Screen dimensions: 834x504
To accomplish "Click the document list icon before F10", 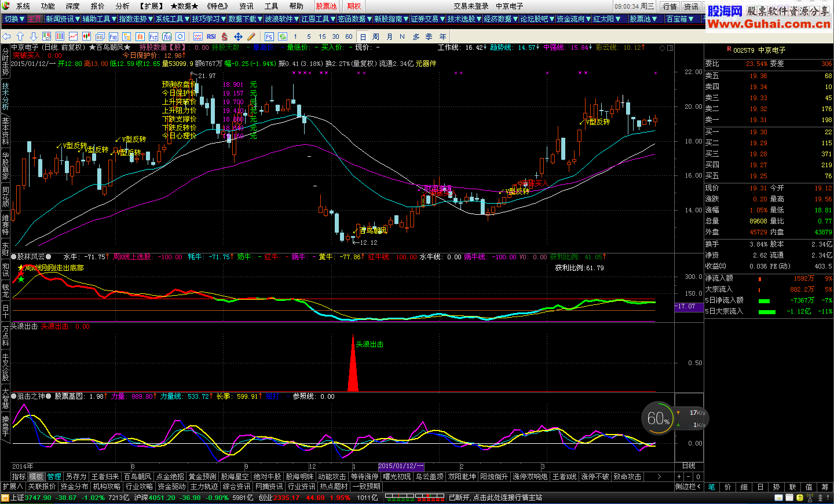I will point(100,36).
